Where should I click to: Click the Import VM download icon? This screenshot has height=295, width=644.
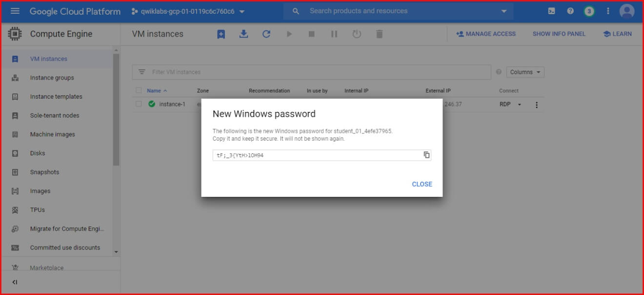pyautogui.click(x=243, y=34)
